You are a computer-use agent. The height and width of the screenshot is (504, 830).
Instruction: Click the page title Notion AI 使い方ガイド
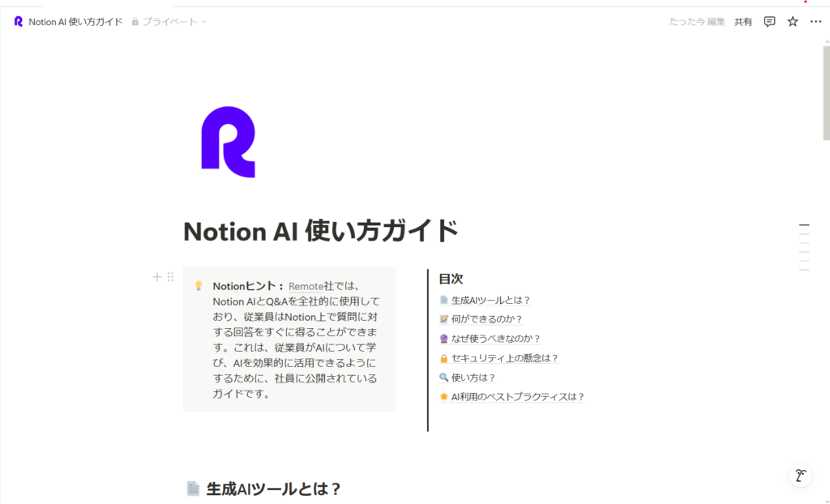point(321,232)
